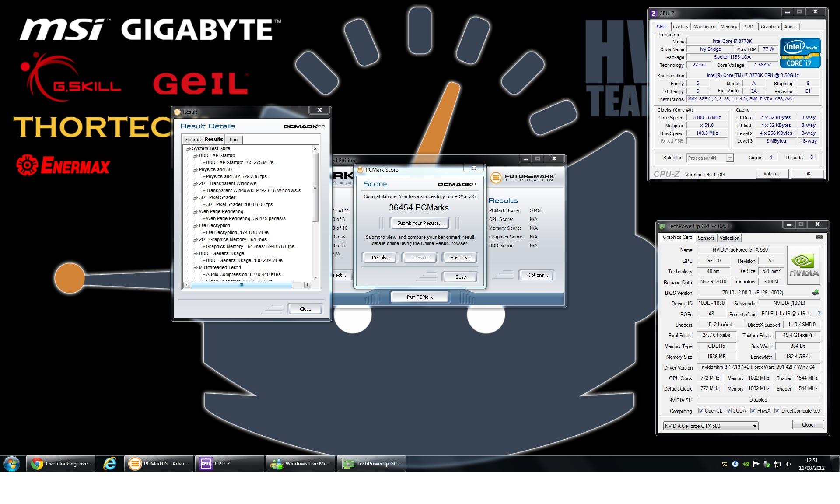Click the vertical scrollbar thumb in Result
Screen dimensions: 840x504
pyautogui.click(x=315, y=187)
